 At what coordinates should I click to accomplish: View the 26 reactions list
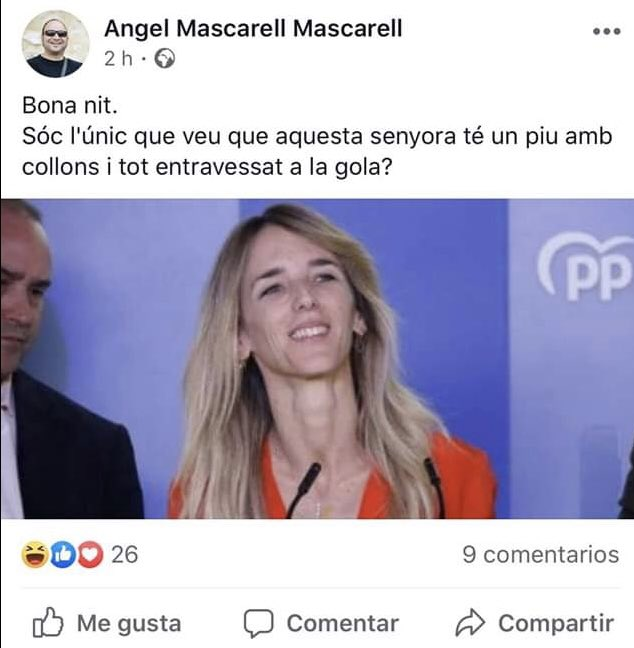[124, 554]
